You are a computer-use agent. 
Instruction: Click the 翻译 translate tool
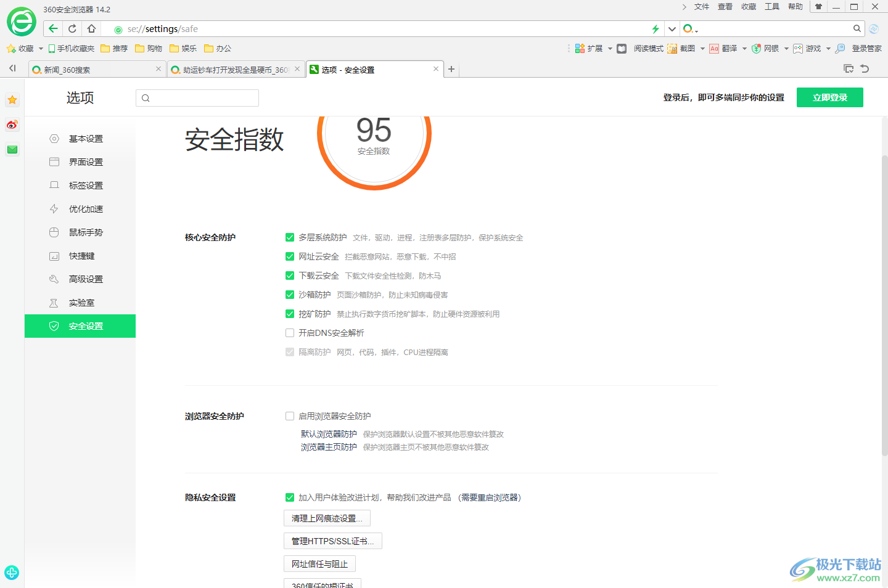click(x=723, y=49)
